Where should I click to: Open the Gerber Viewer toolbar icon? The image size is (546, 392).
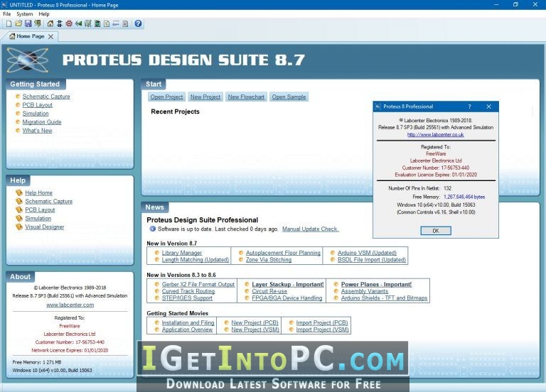87,23
